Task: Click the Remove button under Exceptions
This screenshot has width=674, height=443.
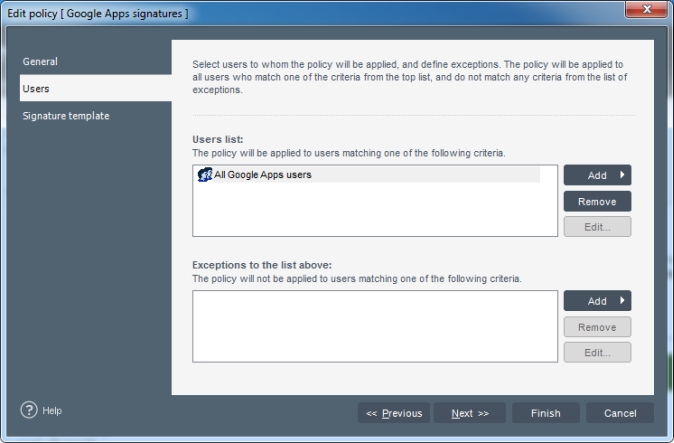Action: point(597,327)
